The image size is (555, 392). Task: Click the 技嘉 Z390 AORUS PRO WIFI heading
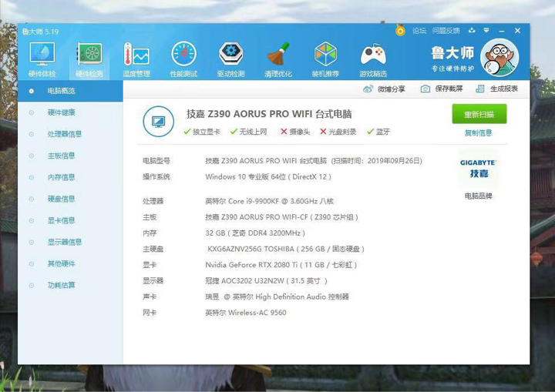[x=269, y=114]
